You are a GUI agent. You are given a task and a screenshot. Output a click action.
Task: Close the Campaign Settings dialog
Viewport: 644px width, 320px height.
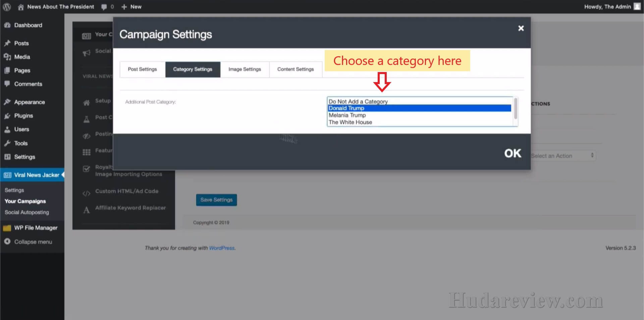(521, 28)
